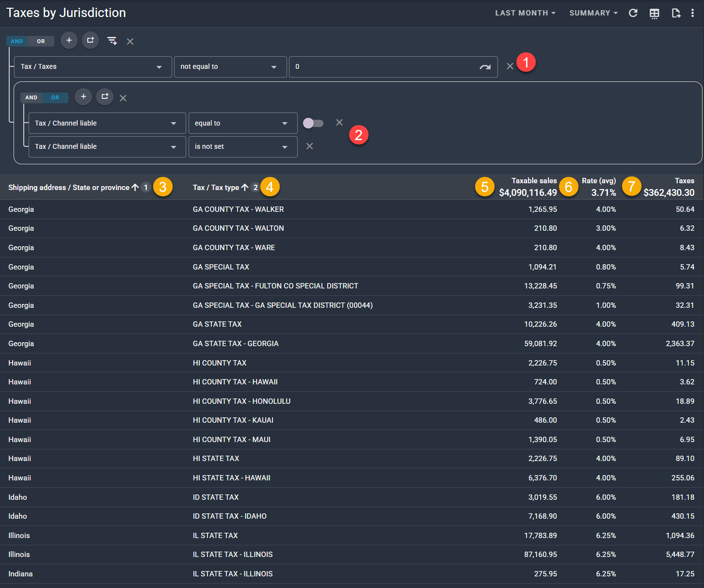
Task: Sort by Shipping address State or province
Action: [69, 188]
